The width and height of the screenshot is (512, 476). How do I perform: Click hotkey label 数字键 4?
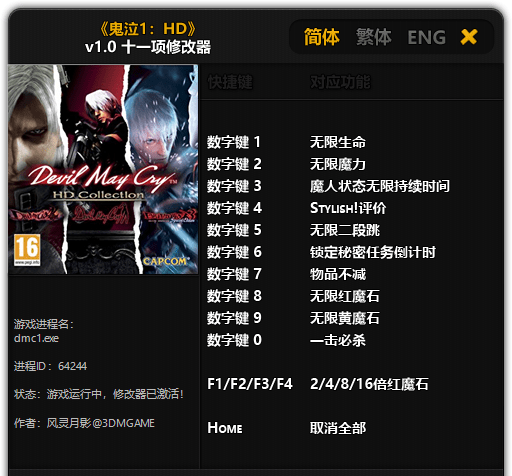[234, 208]
